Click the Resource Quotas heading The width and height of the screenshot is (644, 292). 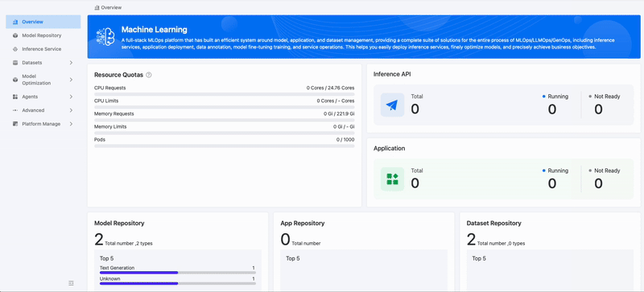coord(118,75)
